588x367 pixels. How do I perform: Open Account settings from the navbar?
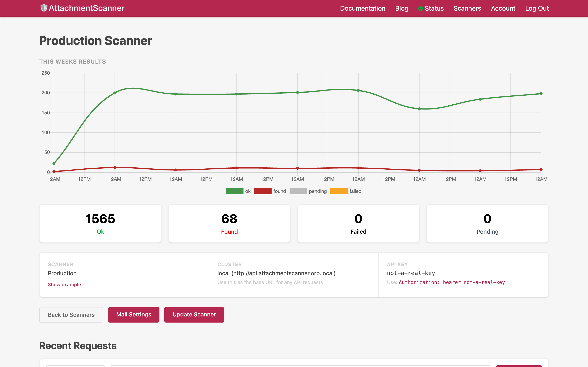click(503, 9)
